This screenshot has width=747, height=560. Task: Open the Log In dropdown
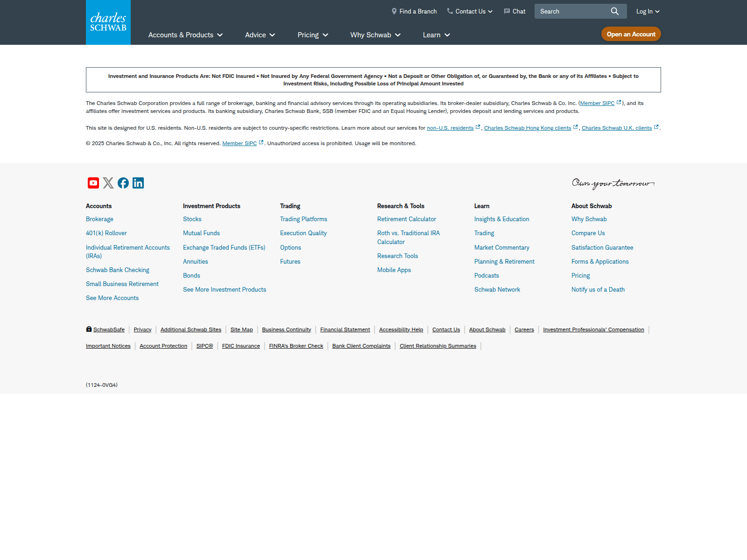[x=648, y=11]
